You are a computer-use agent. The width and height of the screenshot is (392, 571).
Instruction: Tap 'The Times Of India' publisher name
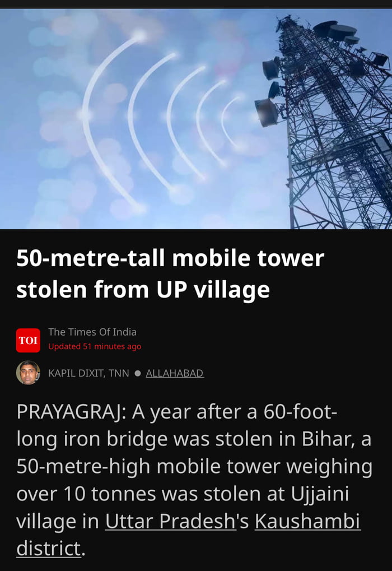[92, 332]
